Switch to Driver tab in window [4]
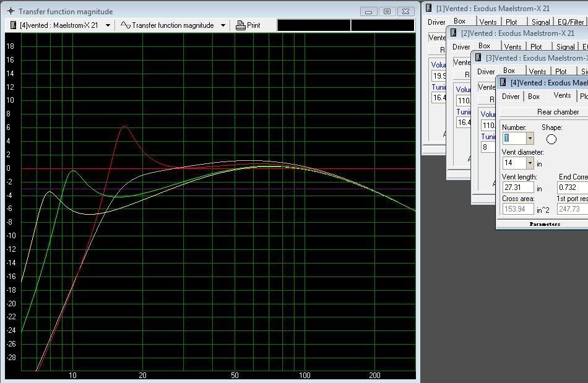This screenshot has height=383, width=588. pos(511,97)
